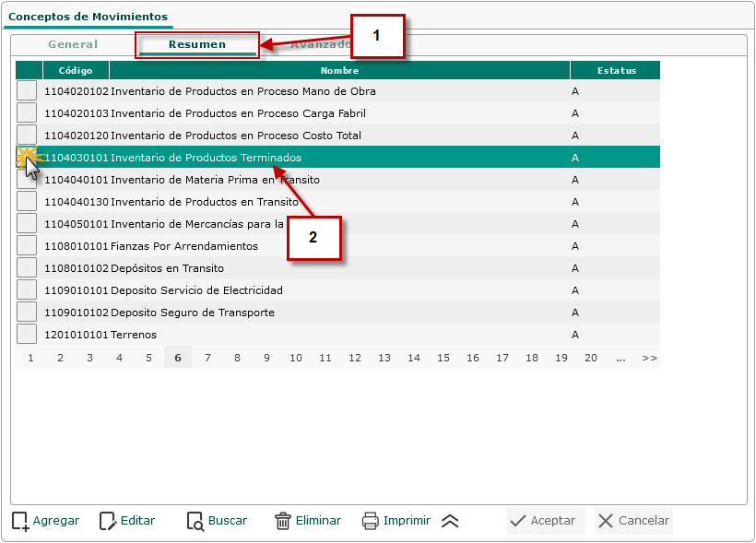The width and height of the screenshot is (756, 543).
Task: Select row Inventario de Productos en Proceso Carga Fabril
Action: tap(338, 112)
